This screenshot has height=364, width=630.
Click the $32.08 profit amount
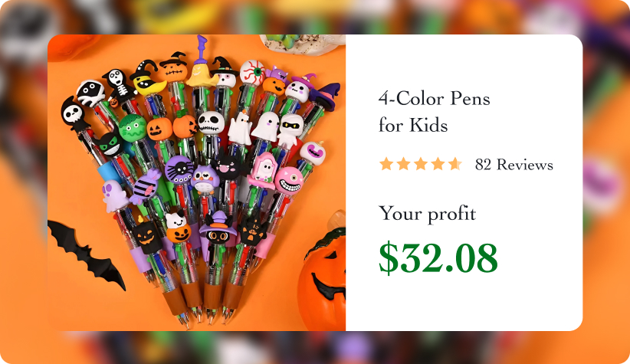point(438,258)
